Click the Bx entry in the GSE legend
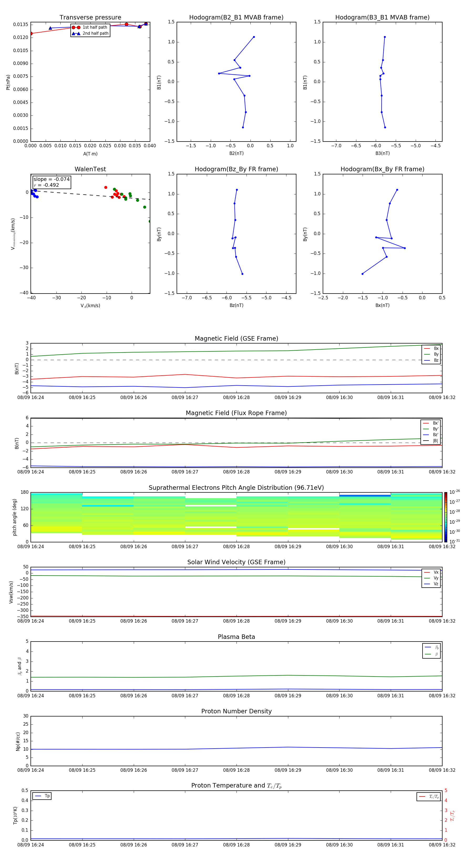 [431, 349]
